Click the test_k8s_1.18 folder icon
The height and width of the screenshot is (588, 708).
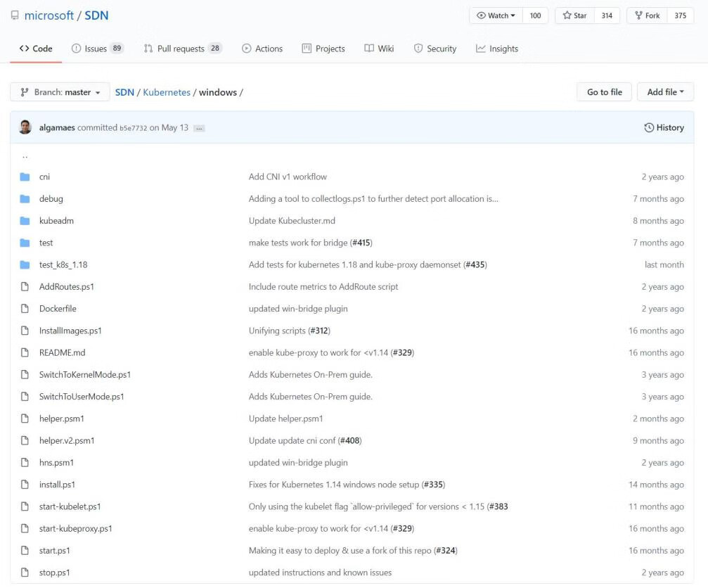(x=25, y=265)
